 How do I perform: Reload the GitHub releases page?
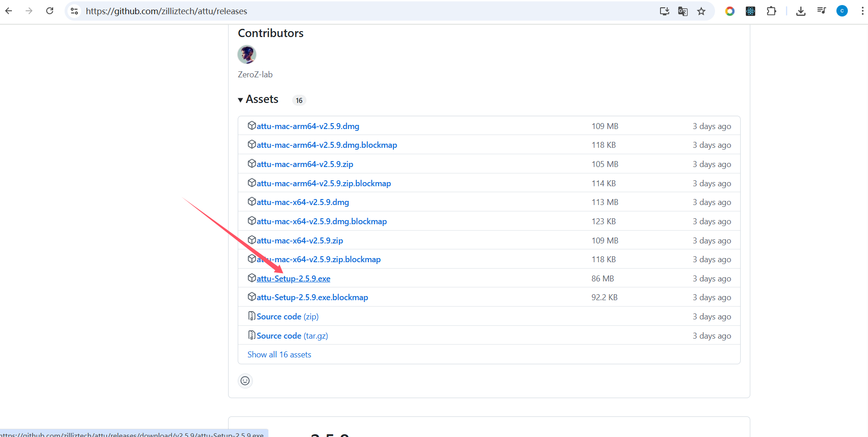click(x=50, y=11)
